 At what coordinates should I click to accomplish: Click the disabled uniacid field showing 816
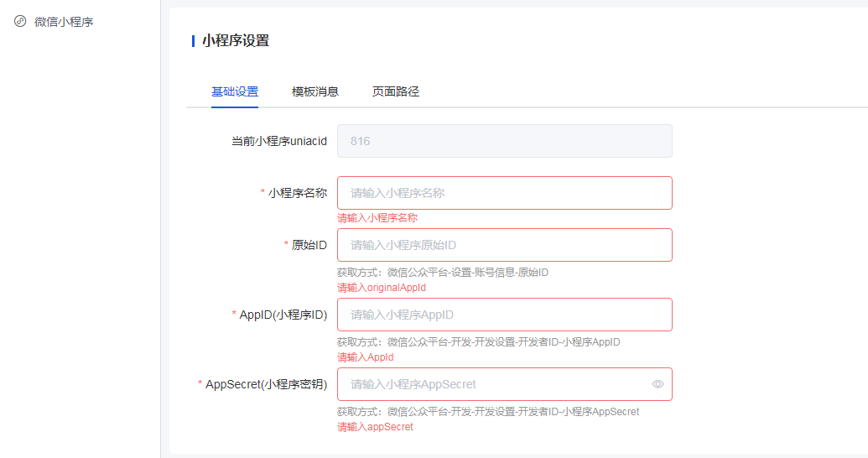coord(505,141)
